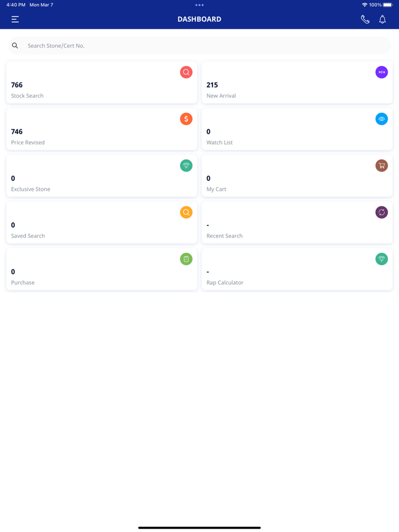Open the New Arrival label
Image resolution: width=399 pixels, height=532 pixels.
(x=221, y=96)
